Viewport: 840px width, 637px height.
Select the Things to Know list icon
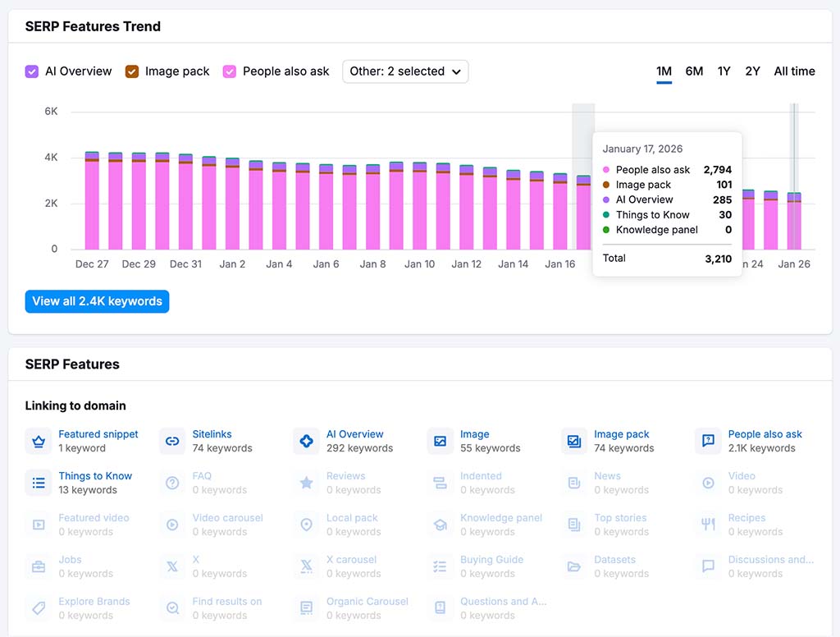[38, 482]
